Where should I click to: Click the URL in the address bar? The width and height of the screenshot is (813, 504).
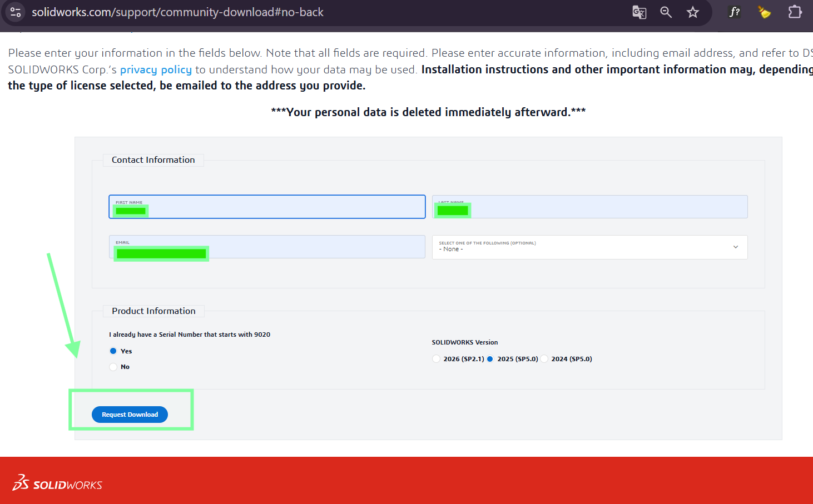click(177, 12)
